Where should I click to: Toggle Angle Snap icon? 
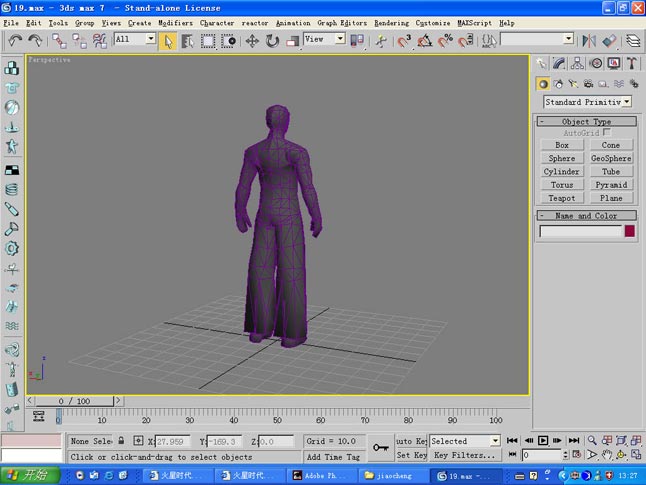[425, 41]
